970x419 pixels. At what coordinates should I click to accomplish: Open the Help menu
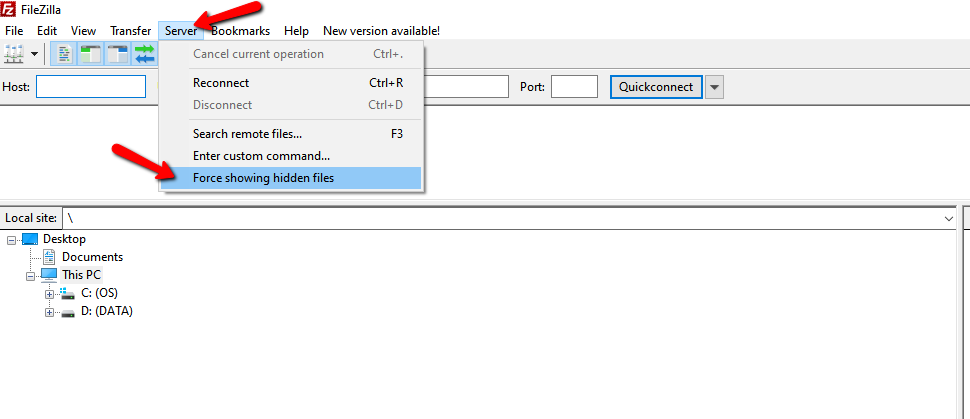(x=296, y=30)
